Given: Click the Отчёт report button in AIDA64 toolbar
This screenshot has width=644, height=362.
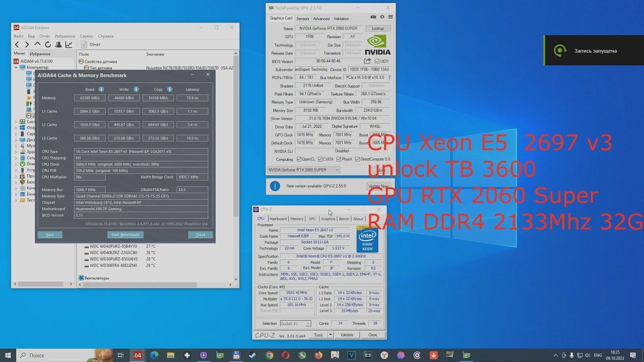Looking at the screenshot, I should click(x=91, y=45).
